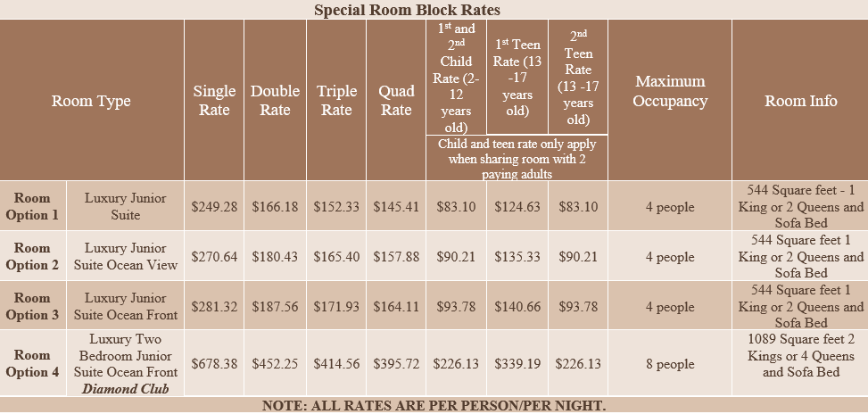Click the Diamond Club text
The height and width of the screenshot is (414, 868).
pos(125,388)
